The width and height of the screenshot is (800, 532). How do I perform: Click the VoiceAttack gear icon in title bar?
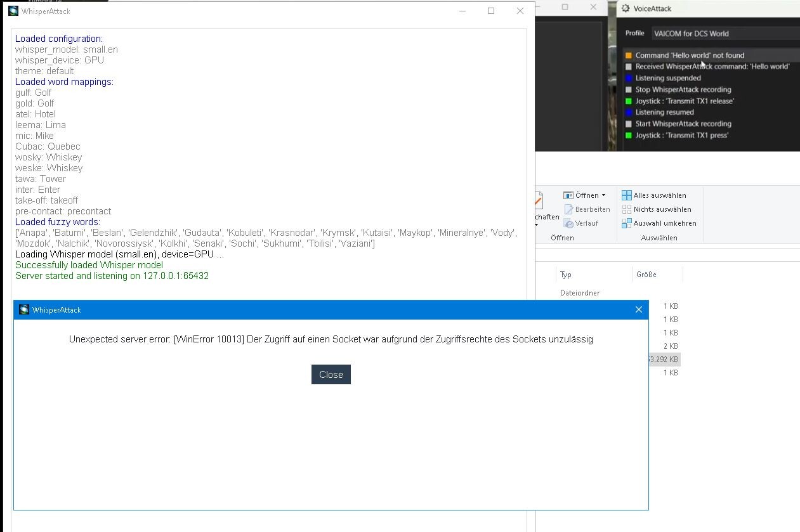(x=626, y=8)
